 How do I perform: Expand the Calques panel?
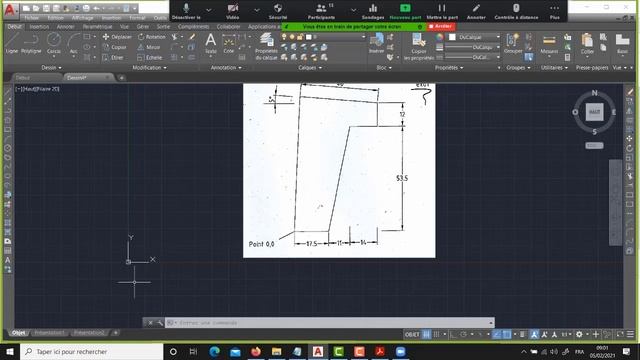[310, 68]
